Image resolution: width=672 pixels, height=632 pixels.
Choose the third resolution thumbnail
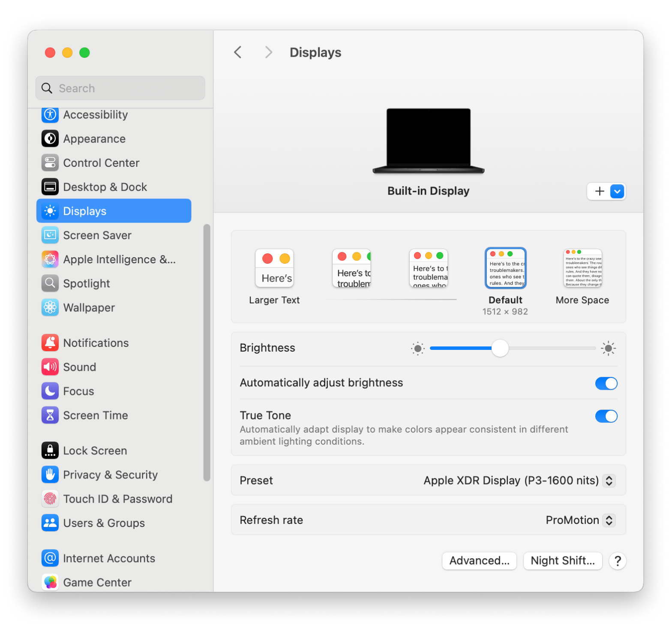(x=429, y=268)
